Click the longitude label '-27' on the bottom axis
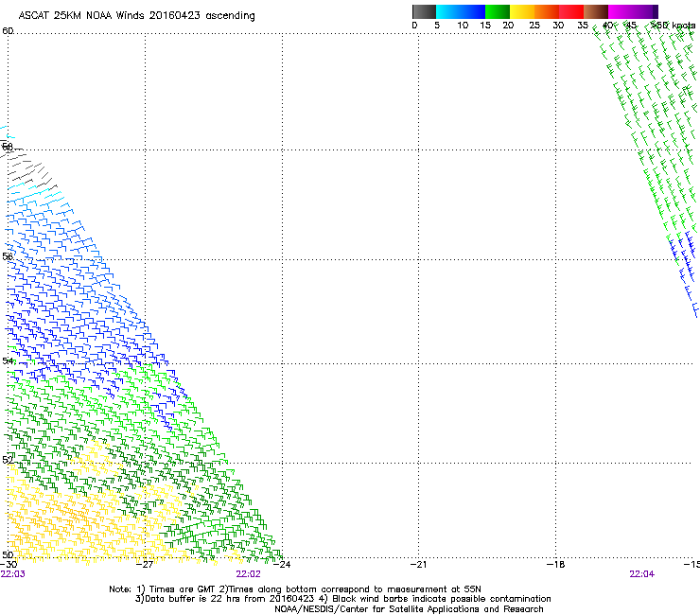The width and height of the screenshot is (700, 615). coord(145,565)
